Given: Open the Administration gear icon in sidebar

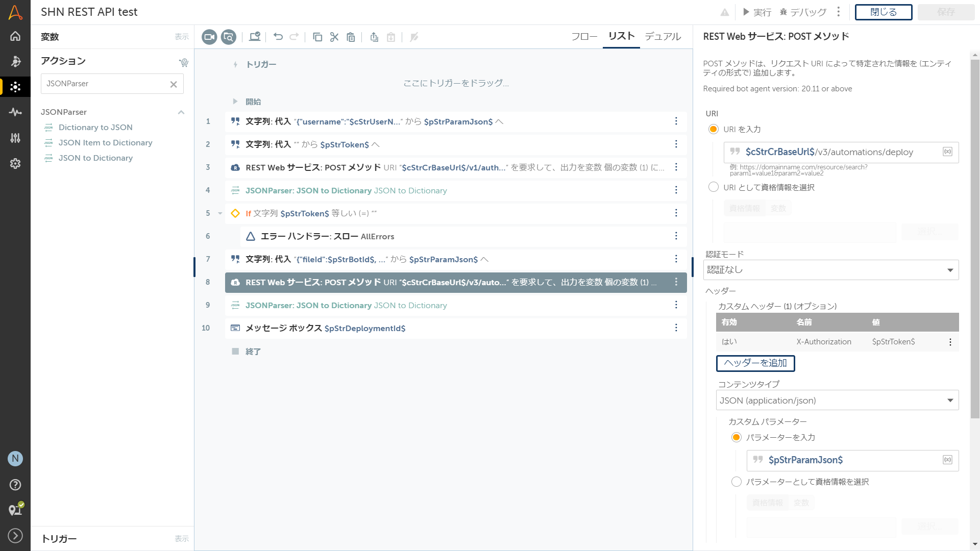Looking at the screenshot, I should point(15,163).
